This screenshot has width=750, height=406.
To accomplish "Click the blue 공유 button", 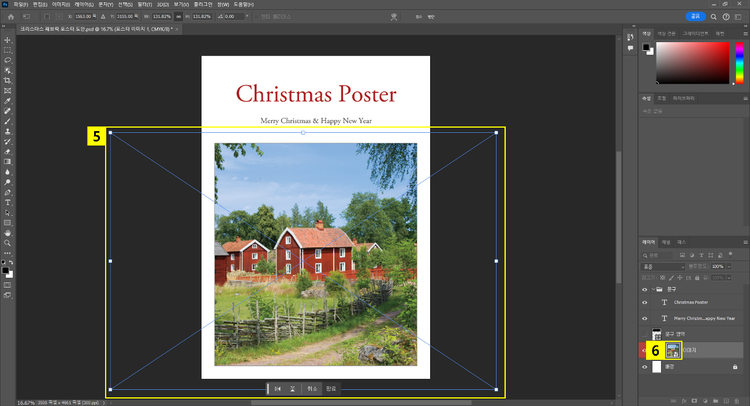I will coord(695,17).
